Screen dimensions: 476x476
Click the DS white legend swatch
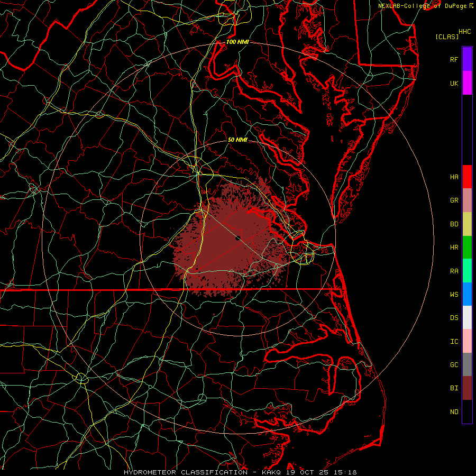[x=467, y=317]
